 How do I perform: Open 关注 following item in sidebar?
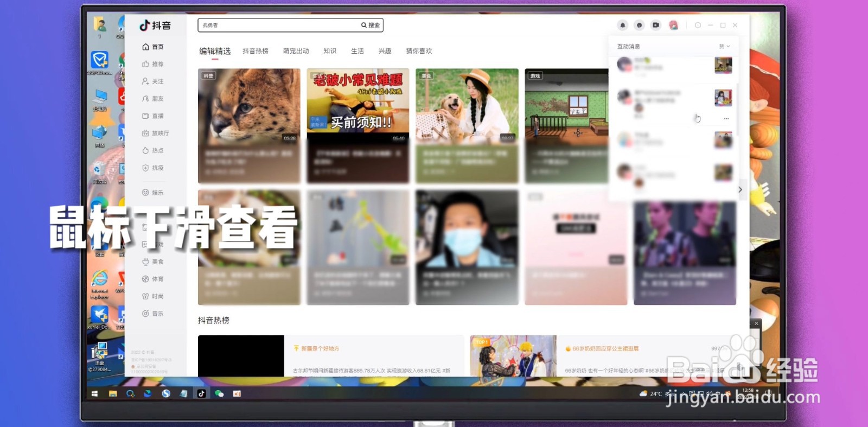coord(153,81)
